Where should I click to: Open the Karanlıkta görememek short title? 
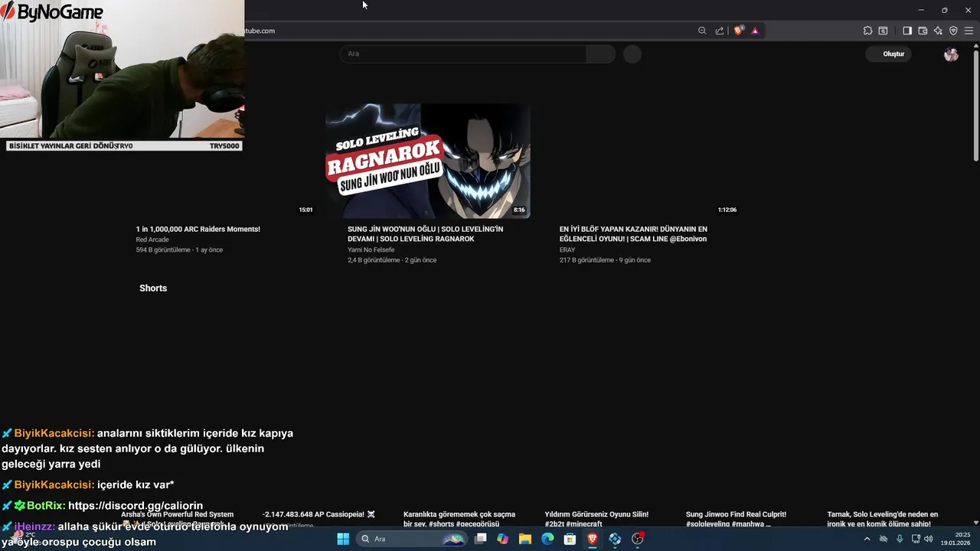(x=459, y=519)
